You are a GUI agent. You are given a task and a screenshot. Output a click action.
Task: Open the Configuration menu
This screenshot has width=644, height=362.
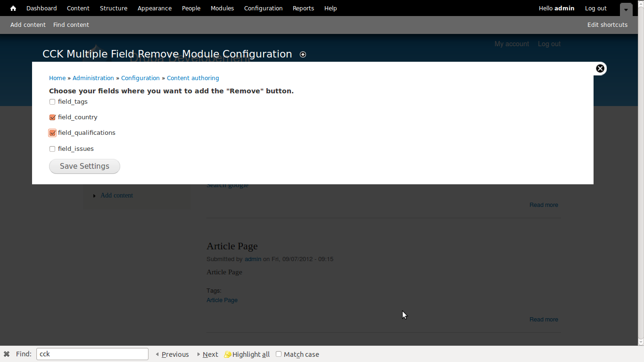263,8
